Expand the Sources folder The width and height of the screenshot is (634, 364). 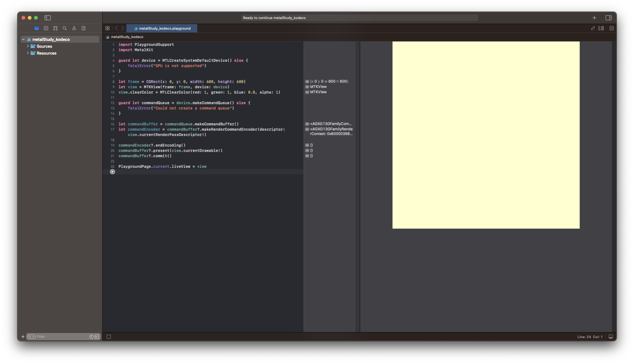(28, 46)
